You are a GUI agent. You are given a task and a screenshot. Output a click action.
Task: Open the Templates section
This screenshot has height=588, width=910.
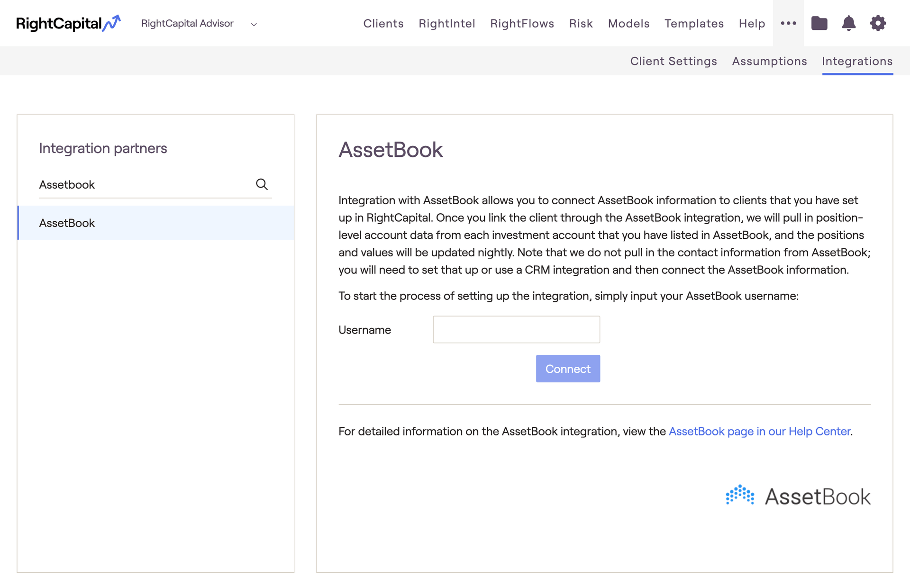point(694,24)
